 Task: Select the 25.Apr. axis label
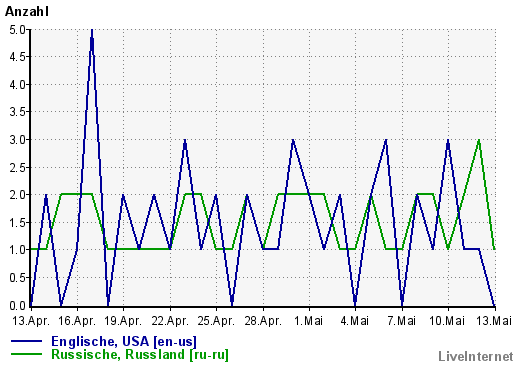point(216,321)
